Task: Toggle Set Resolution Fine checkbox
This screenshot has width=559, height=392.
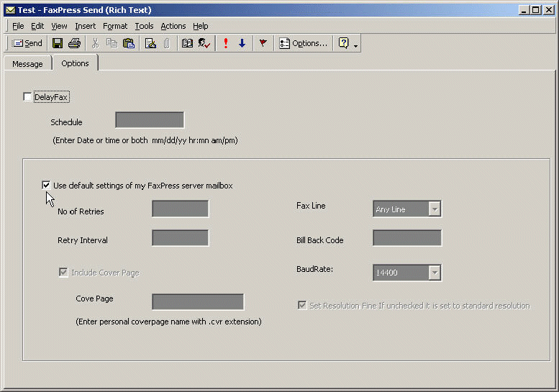Action: click(302, 306)
